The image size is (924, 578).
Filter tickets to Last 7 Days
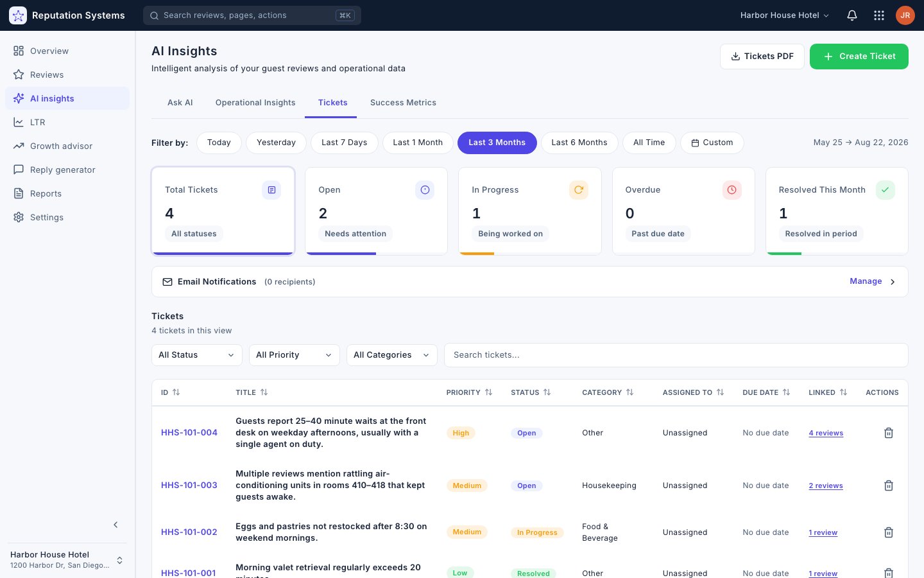[x=345, y=143]
